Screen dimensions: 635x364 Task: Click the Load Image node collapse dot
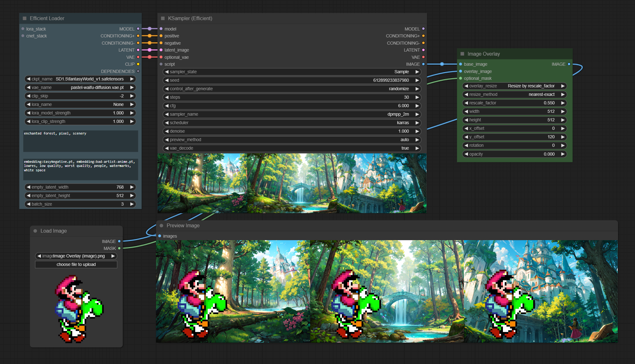tap(35, 231)
